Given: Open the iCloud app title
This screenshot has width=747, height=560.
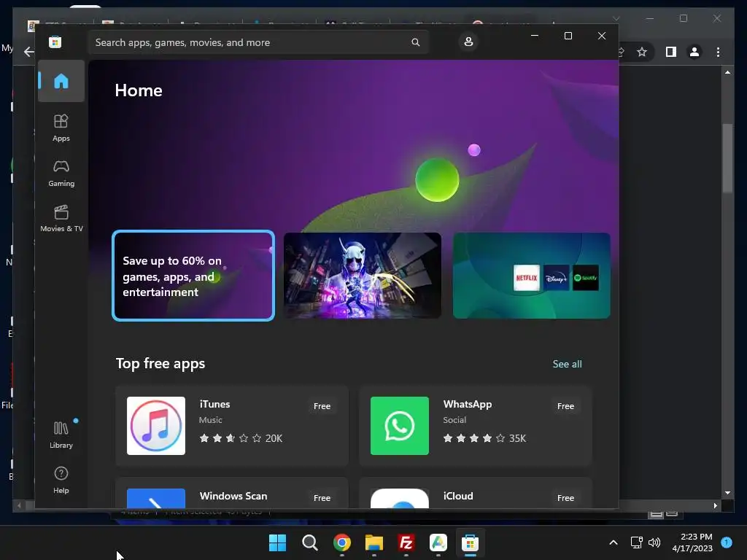Looking at the screenshot, I should [x=458, y=496].
